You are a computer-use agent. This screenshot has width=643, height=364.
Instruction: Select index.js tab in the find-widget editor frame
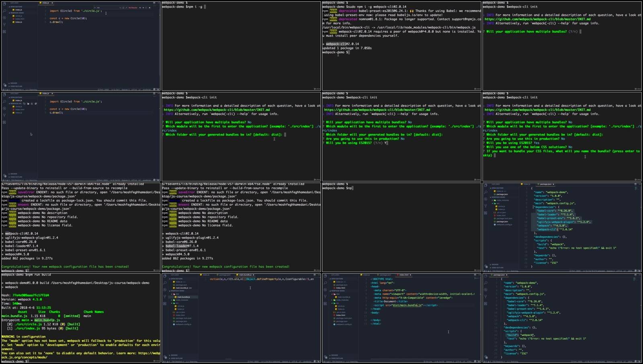45,3
